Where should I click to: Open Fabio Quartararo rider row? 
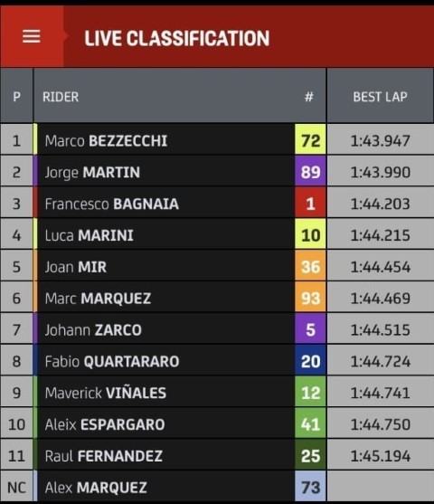[x=217, y=360]
